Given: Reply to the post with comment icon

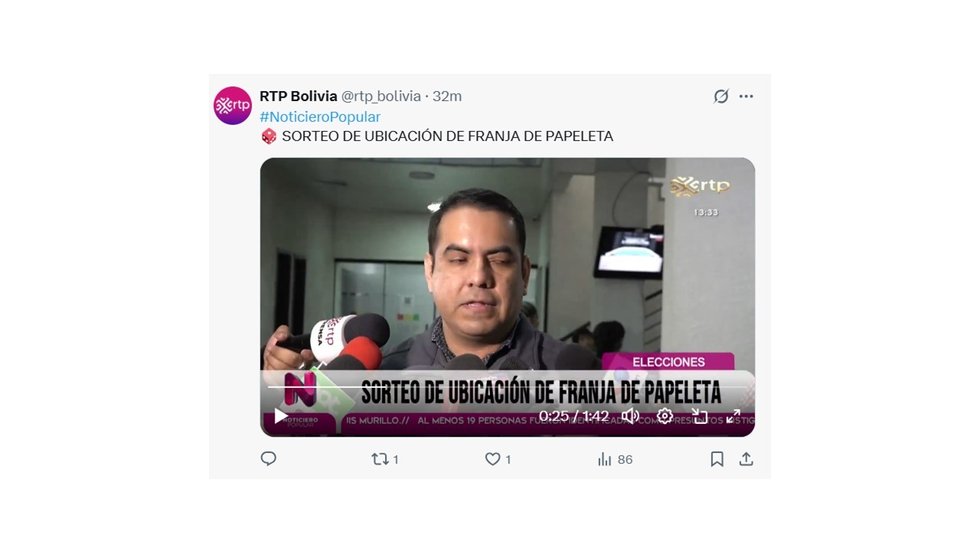Looking at the screenshot, I should pos(269,459).
